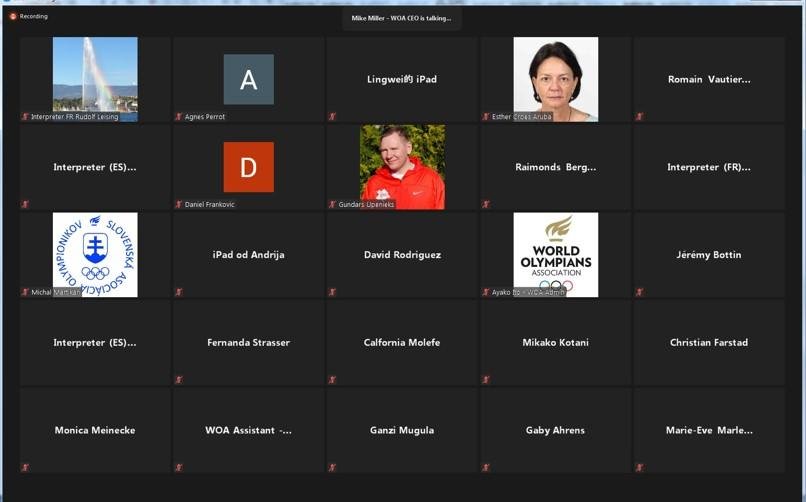
Task: Click the red Recording indicator icon
Action: point(13,17)
